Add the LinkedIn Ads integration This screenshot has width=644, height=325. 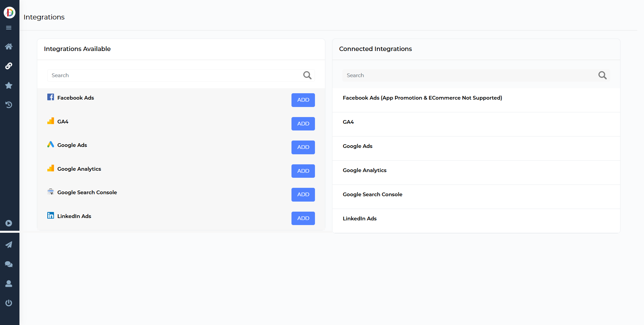303,218
